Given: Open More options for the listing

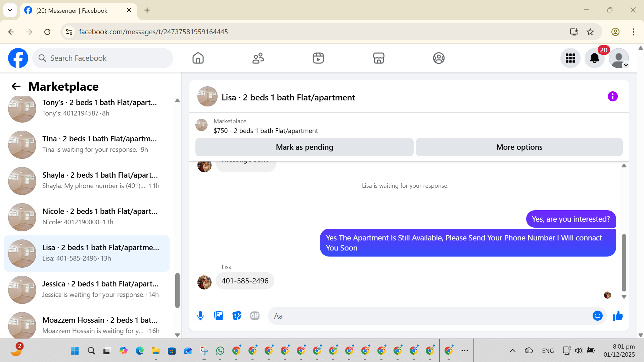Looking at the screenshot, I should (x=519, y=147).
